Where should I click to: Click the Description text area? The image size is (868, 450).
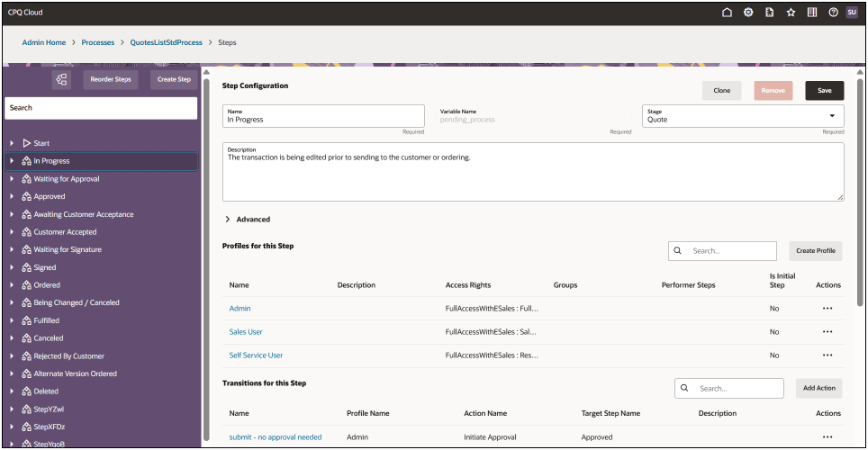[x=533, y=172]
